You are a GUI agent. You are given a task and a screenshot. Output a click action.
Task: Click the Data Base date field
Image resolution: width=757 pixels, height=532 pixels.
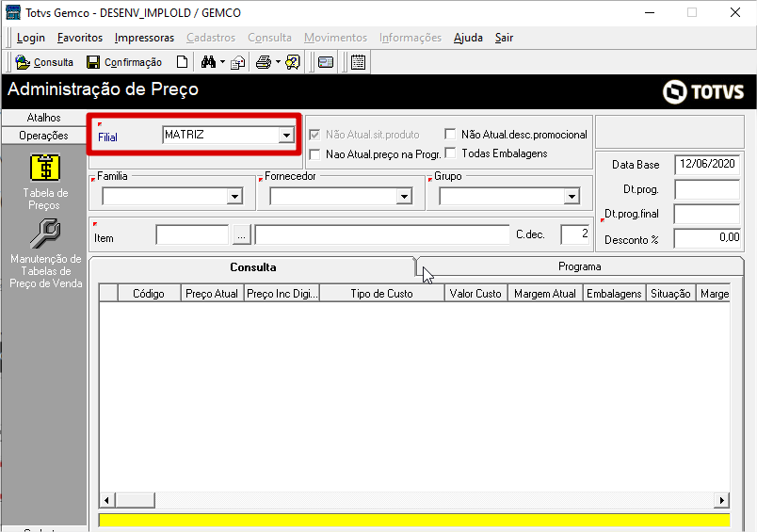(x=707, y=164)
